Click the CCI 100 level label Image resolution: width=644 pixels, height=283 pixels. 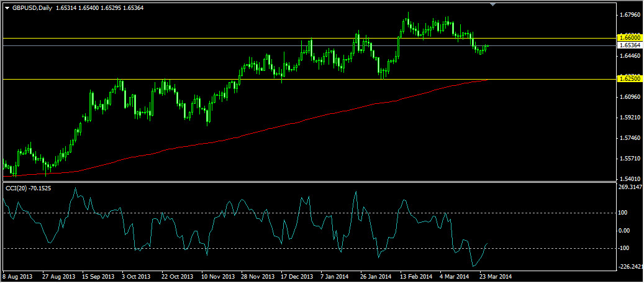(624, 213)
